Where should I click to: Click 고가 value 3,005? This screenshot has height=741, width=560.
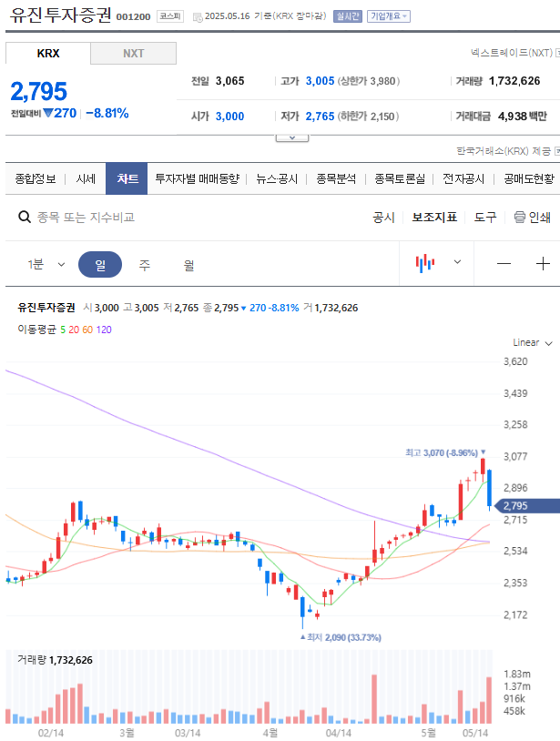320,81
